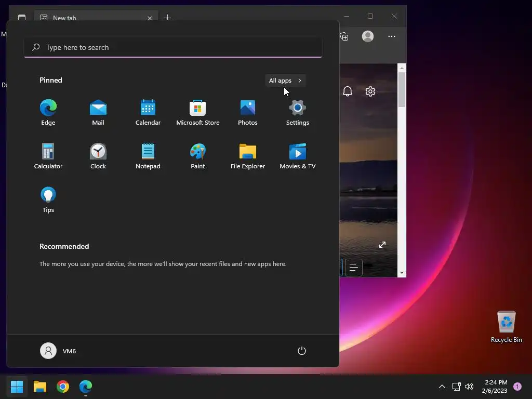Open Edge notifications bell on new tab page
This screenshot has width=532, height=399.
pos(348,91)
